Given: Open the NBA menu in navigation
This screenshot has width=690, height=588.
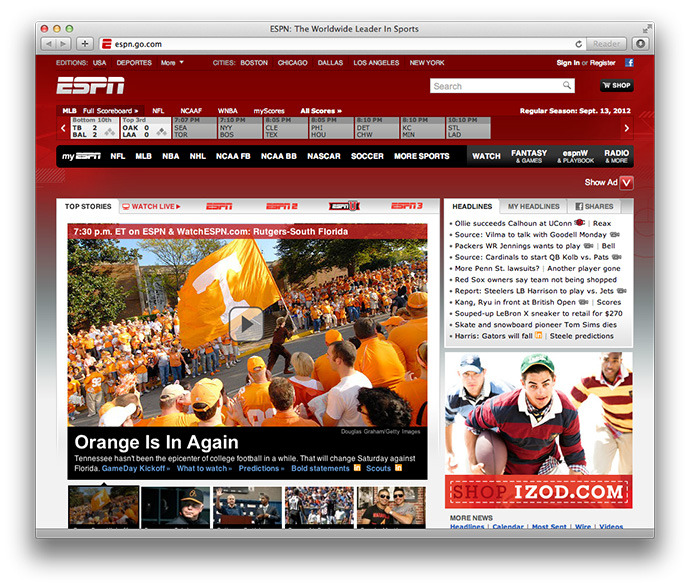Looking at the screenshot, I should (x=170, y=156).
